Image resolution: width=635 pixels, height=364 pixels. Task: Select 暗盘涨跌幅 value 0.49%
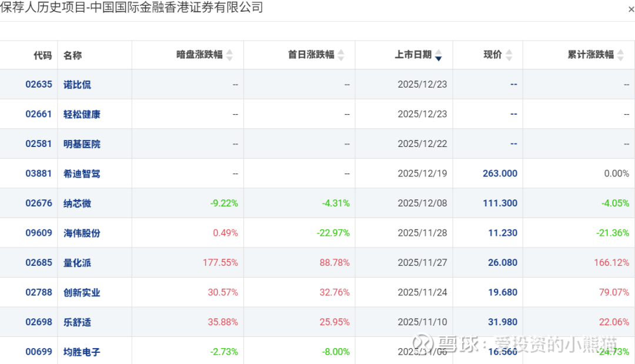pos(226,233)
